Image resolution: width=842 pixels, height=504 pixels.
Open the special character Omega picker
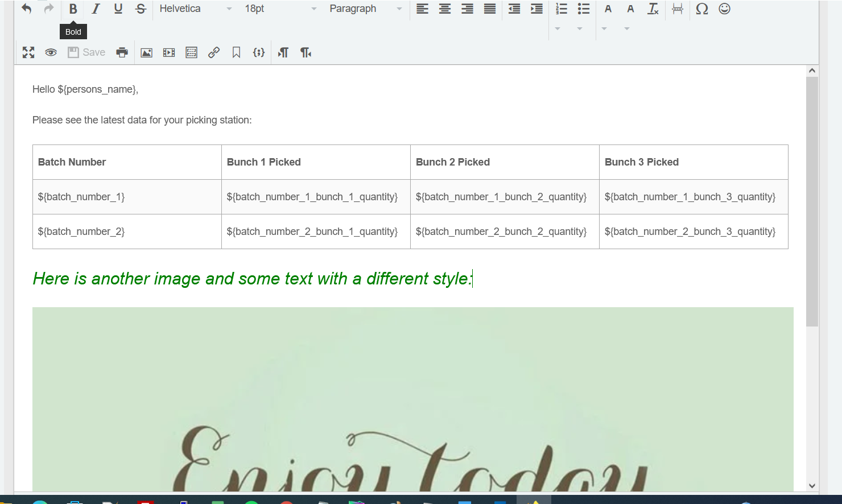(x=702, y=9)
